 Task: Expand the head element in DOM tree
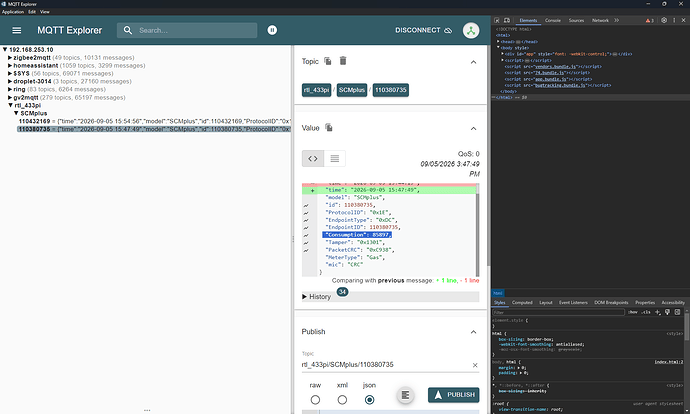click(x=498, y=41)
